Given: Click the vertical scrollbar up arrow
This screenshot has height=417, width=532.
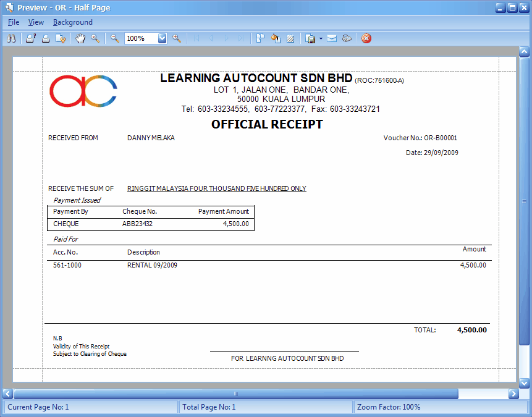Looking at the screenshot, I should point(524,51).
